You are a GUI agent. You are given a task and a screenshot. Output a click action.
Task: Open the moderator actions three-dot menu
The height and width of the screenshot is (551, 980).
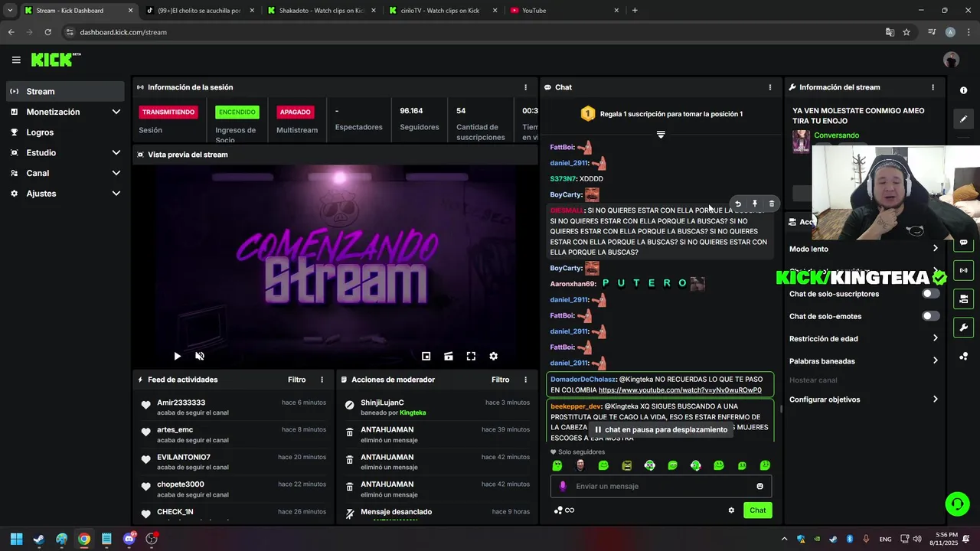[525, 380]
